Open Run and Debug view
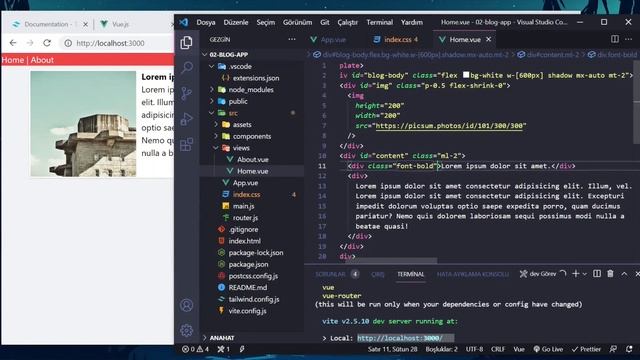The height and width of the screenshot is (360, 640). pyautogui.click(x=187, y=119)
